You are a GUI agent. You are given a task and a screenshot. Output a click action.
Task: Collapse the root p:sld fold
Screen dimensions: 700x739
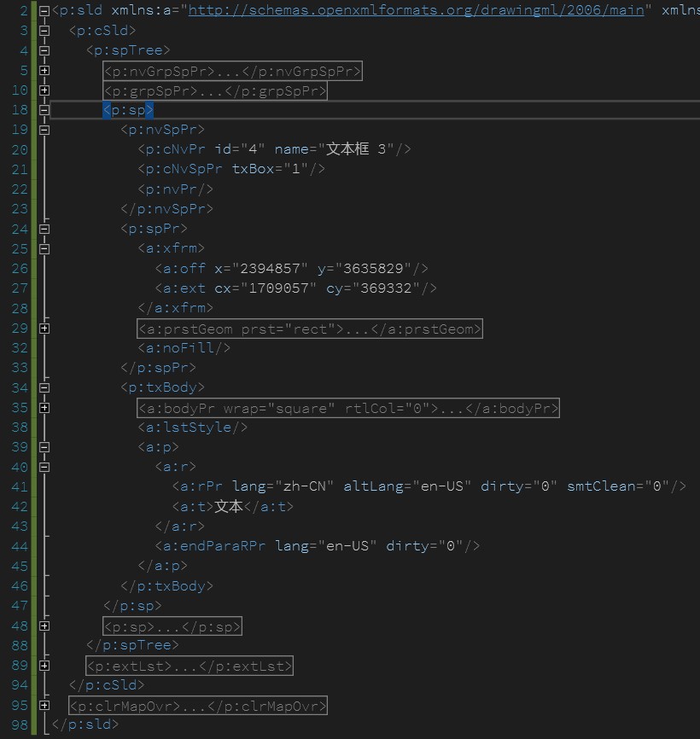click(x=44, y=10)
